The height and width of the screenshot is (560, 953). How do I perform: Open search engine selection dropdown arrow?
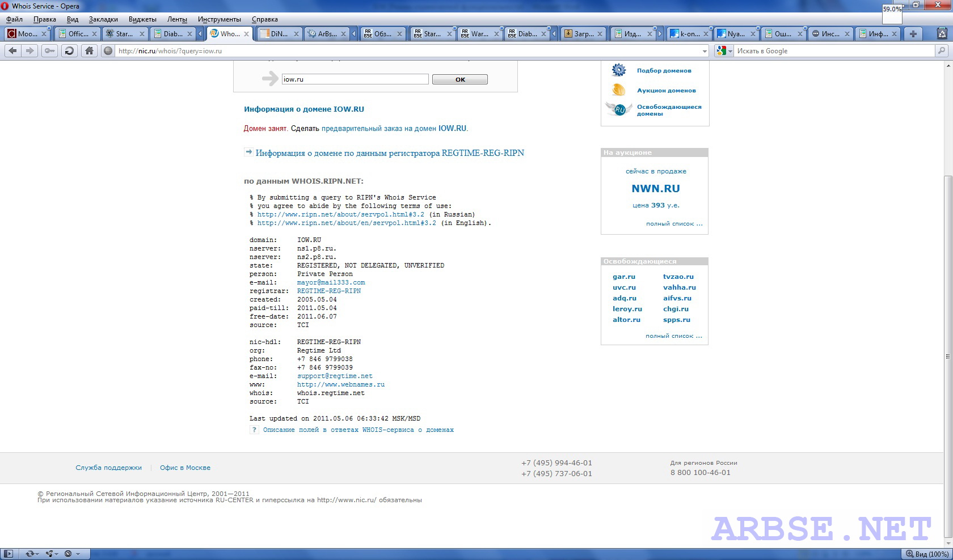point(730,51)
